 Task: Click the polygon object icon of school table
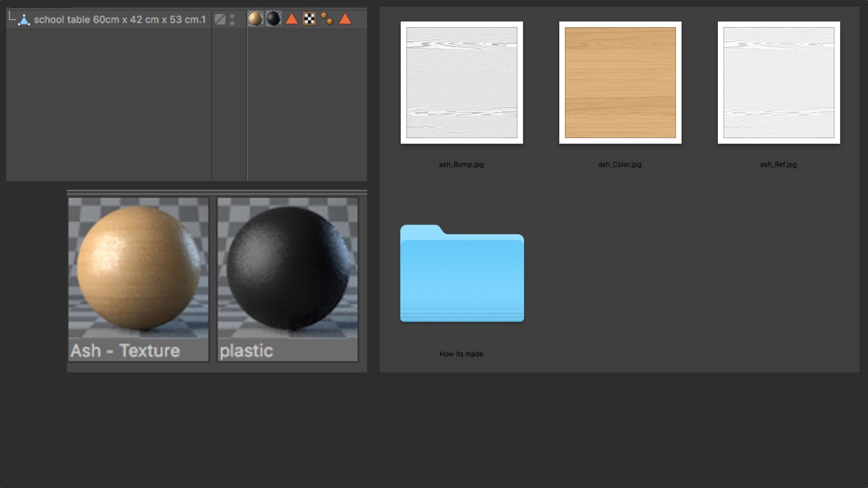(24, 20)
